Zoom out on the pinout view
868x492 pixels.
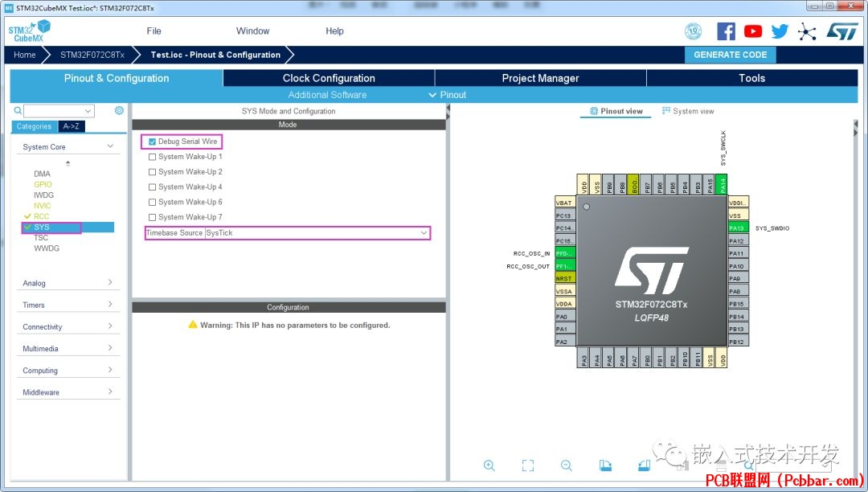[567, 465]
